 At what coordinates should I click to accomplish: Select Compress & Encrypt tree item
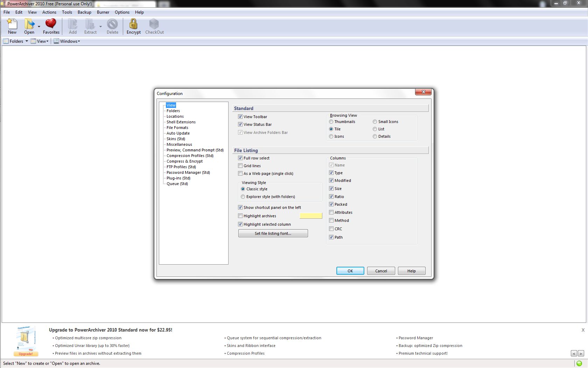(x=184, y=161)
